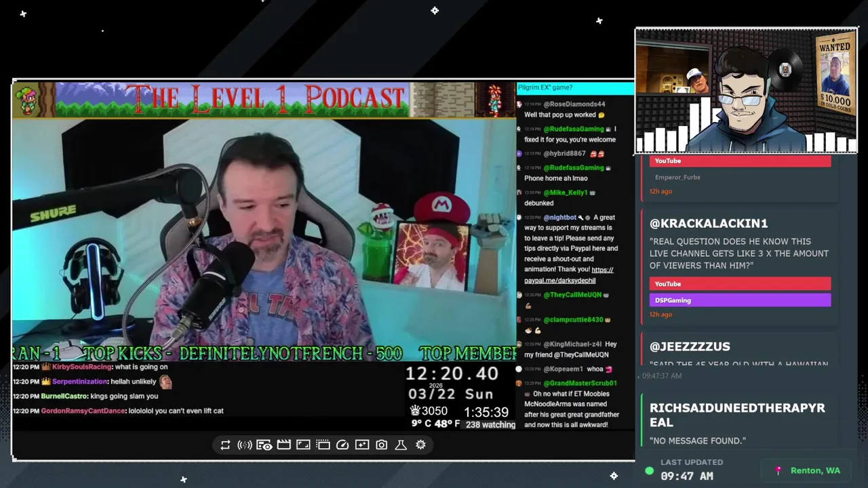The image size is (868, 488).
Task: Click the "debunked" chat message
Action: tap(538, 203)
